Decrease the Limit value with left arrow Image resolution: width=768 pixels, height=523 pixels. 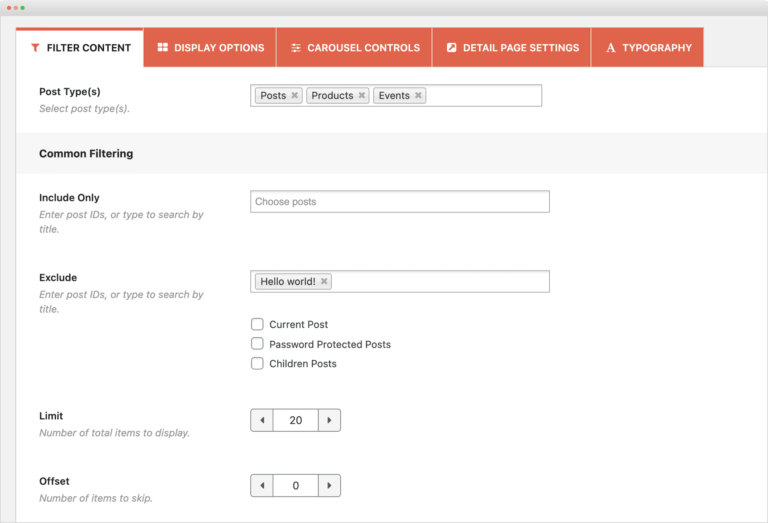click(x=262, y=420)
